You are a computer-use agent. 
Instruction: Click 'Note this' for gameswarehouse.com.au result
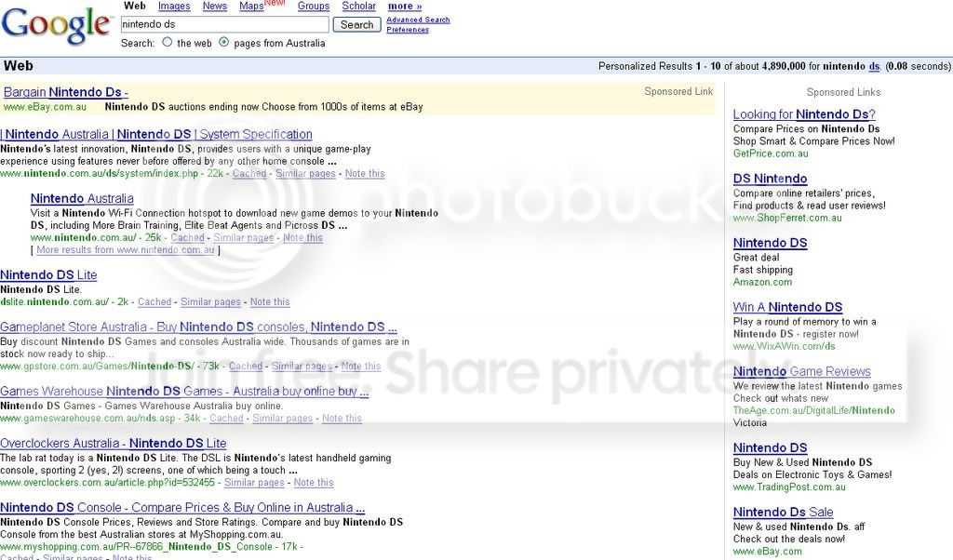click(342, 419)
